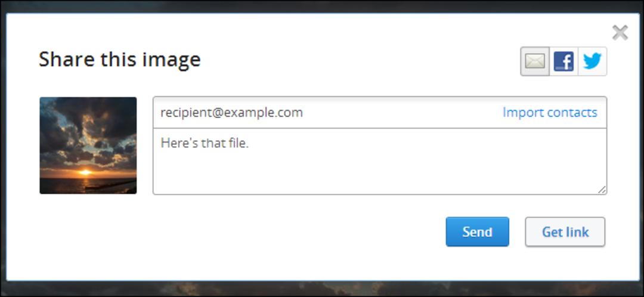Select the email envelope sharing icon
The height and width of the screenshot is (297, 644).
click(x=535, y=61)
